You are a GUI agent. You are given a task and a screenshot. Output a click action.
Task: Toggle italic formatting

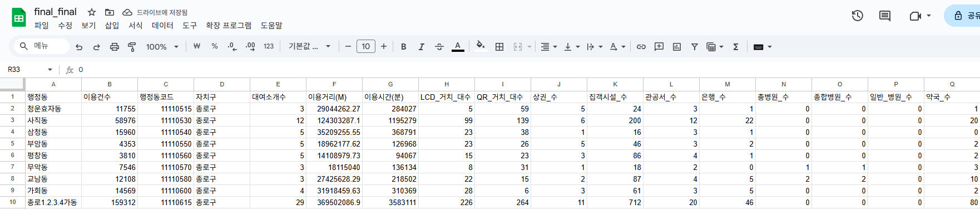422,47
